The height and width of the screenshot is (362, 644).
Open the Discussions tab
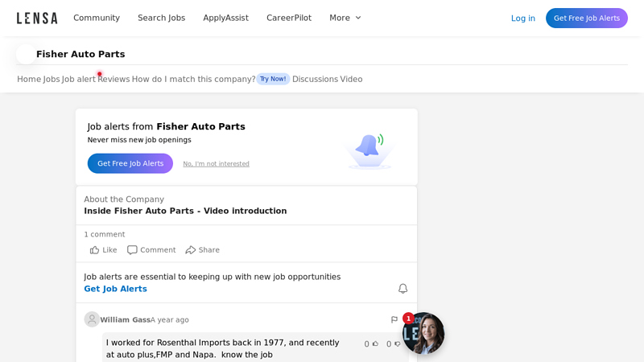coord(315,79)
